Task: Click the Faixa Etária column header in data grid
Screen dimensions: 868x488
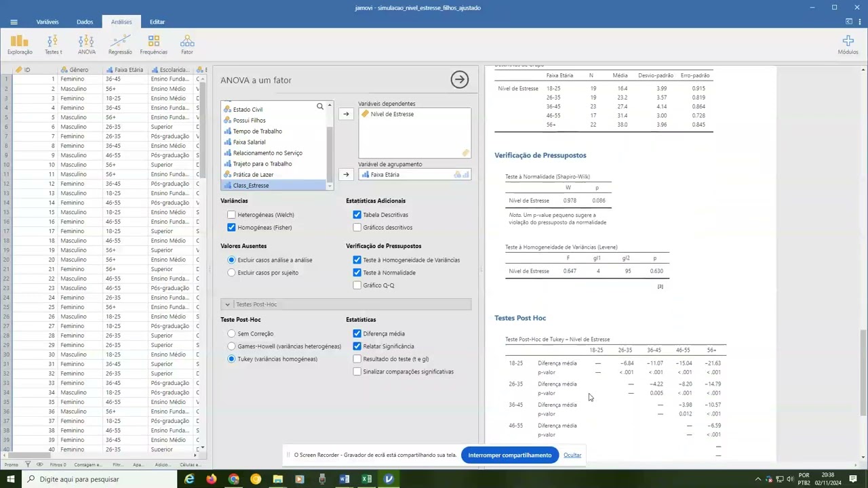Action: (x=125, y=70)
